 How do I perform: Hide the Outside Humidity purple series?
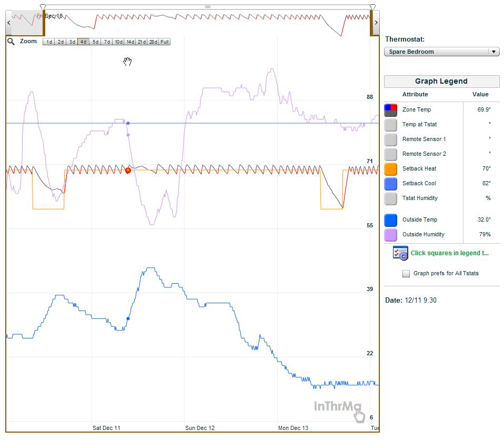tap(390, 235)
